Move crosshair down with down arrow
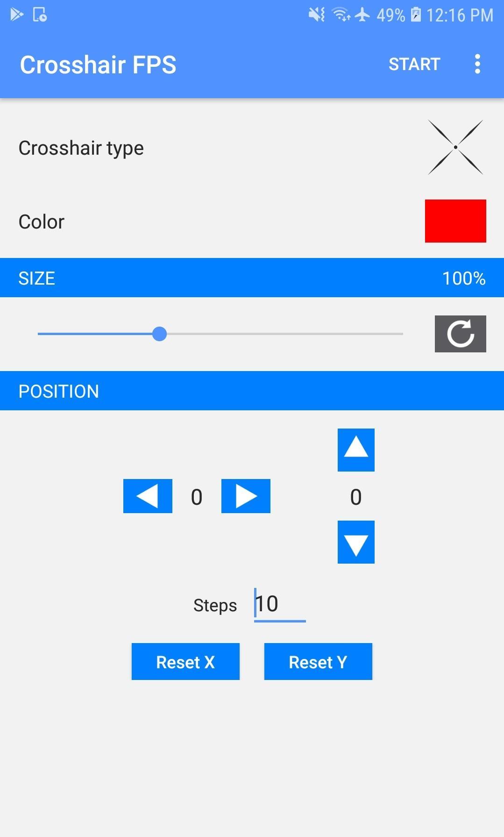 click(x=356, y=542)
